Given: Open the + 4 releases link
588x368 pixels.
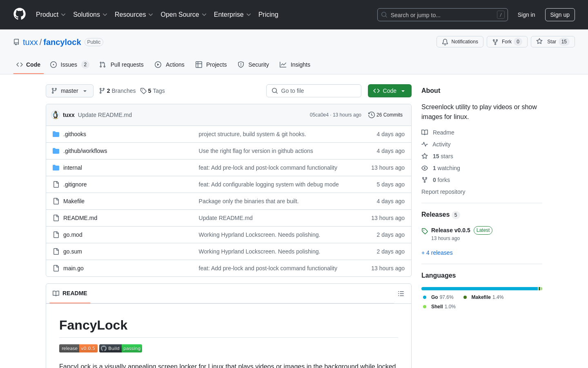Looking at the screenshot, I should pos(437,253).
